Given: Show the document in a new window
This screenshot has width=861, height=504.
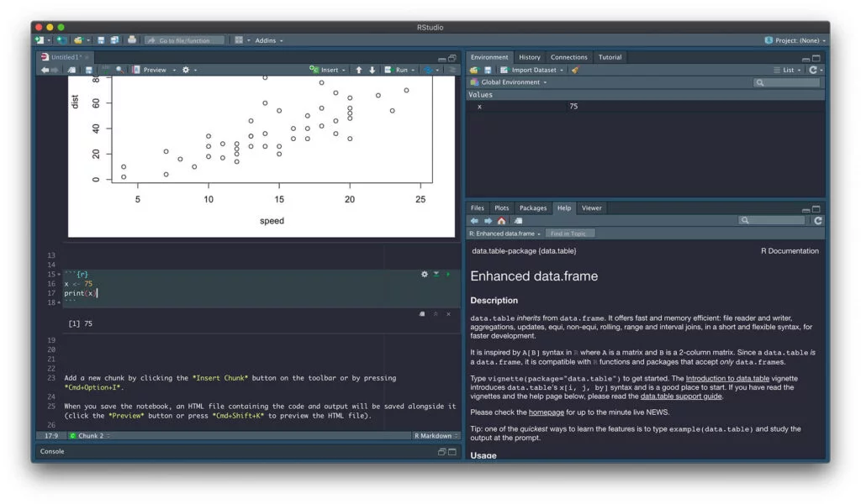Looking at the screenshot, I should (71, 70).
